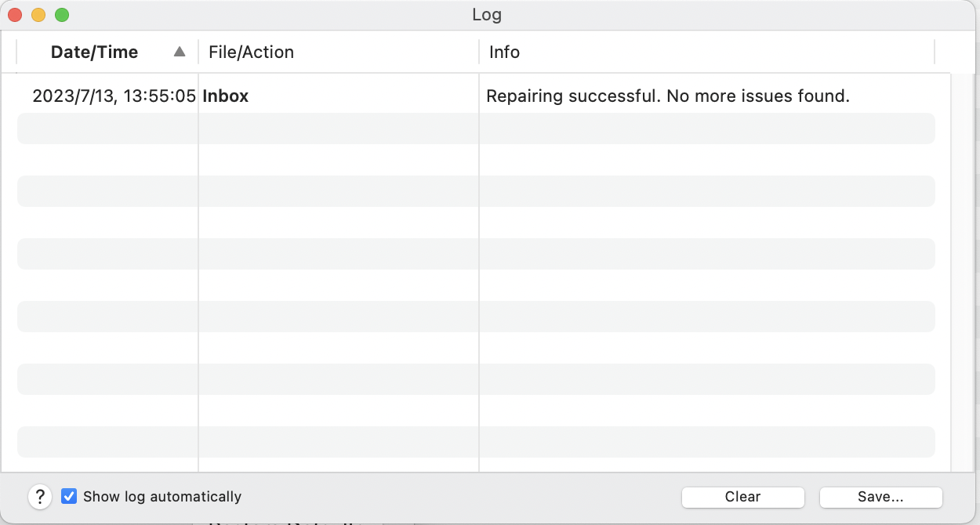Select the Inbox log entry

pos(226,96)
